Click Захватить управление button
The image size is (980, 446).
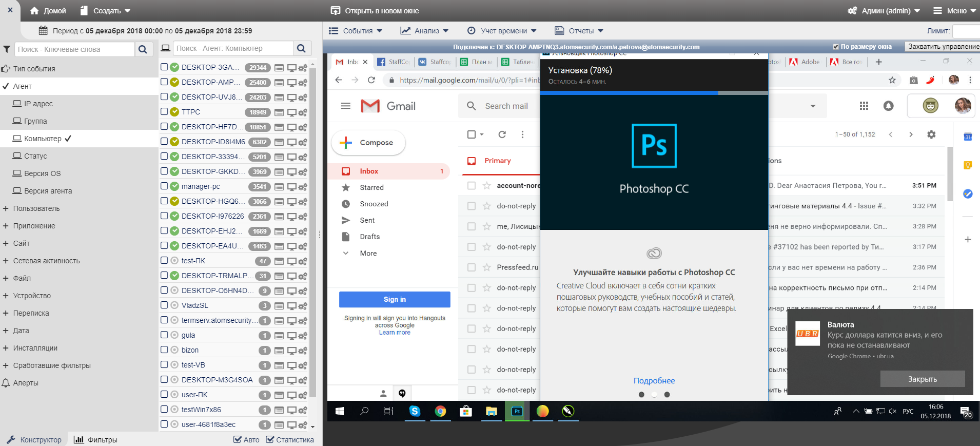(x=943, y=47)
